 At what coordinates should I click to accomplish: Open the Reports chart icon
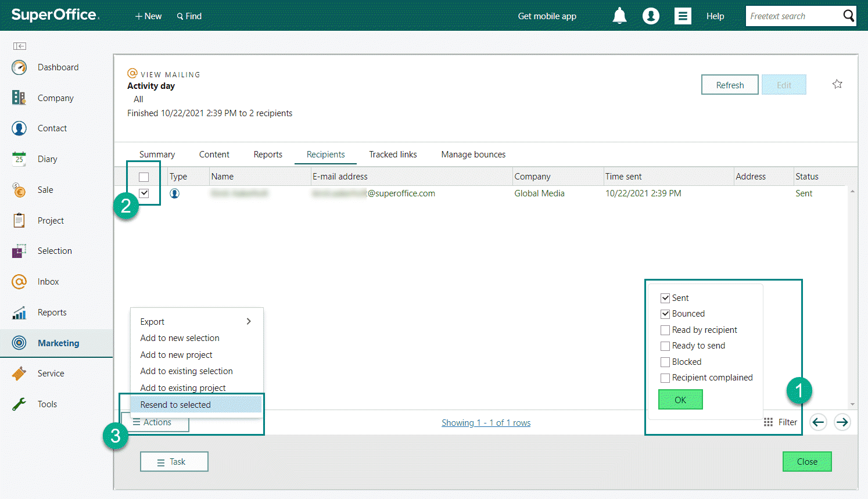[19, 313]
